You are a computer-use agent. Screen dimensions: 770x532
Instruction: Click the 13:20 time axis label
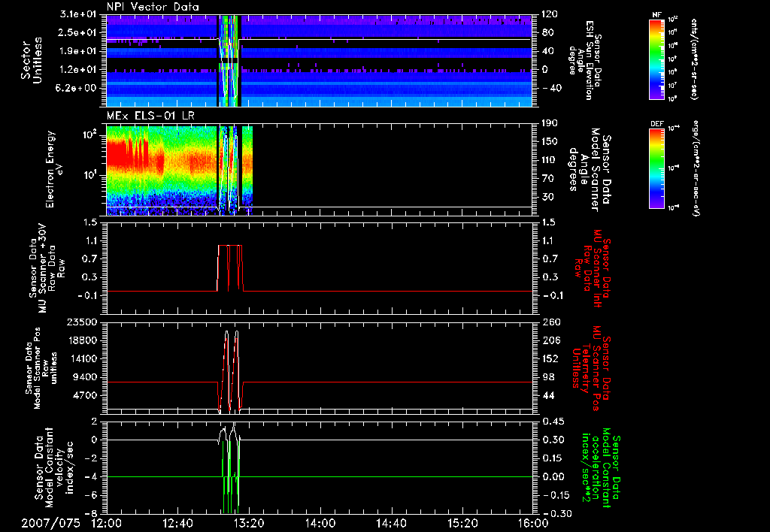[249, 523]
